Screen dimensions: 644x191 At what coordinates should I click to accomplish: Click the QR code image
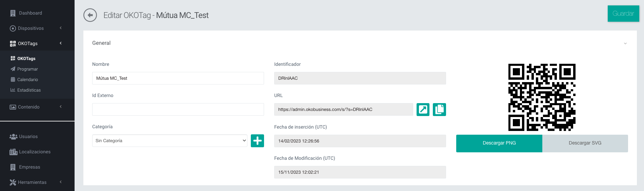point(542,97)
